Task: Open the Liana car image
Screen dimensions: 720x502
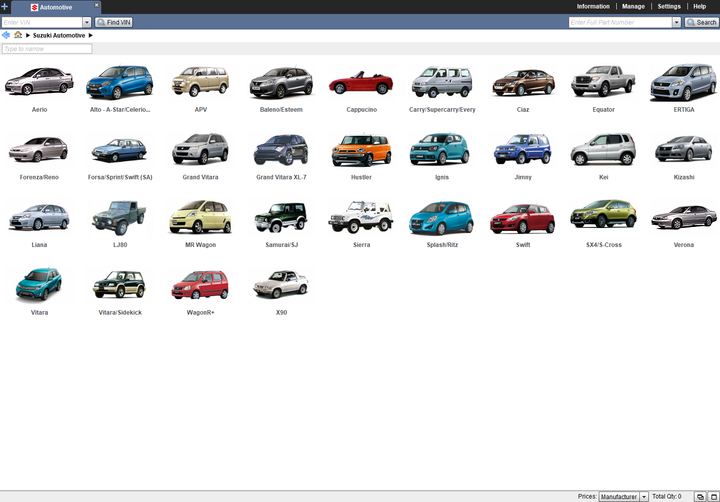Action: [39, 217]
